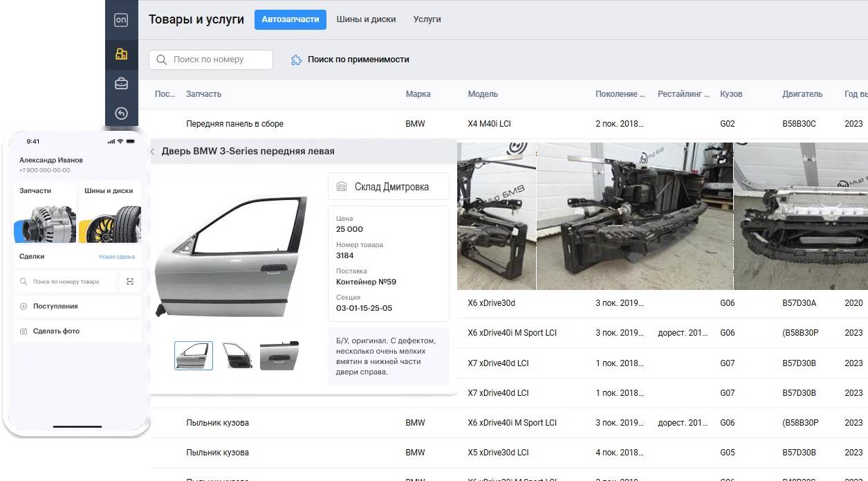
Task: Tap the barcode scan icon on phone
Action: point(130,282)
